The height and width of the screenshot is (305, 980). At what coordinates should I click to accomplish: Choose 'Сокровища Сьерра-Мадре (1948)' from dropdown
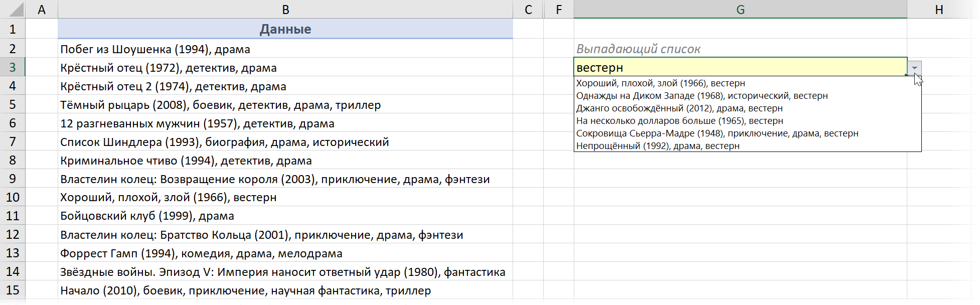pos(717,133)
